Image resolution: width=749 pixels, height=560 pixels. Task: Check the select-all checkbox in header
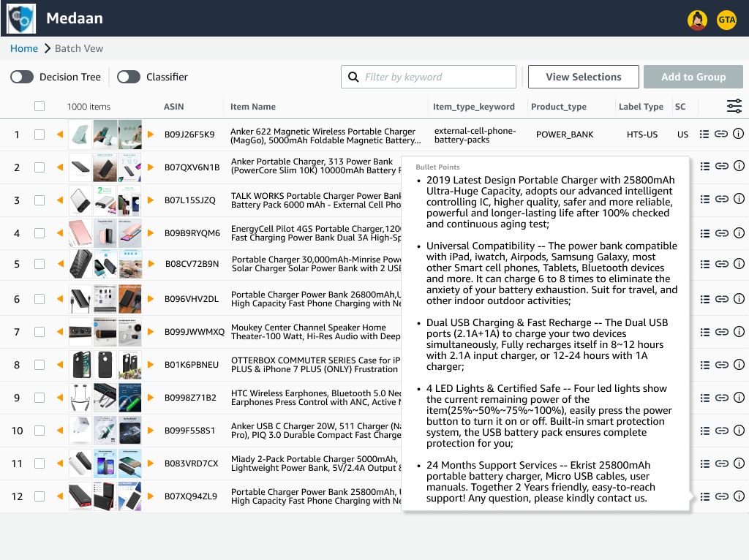click(39, 106)
